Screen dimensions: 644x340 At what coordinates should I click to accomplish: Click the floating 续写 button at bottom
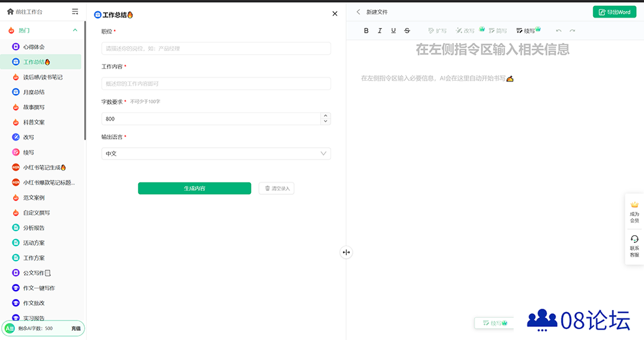click(x=495, y=323)
